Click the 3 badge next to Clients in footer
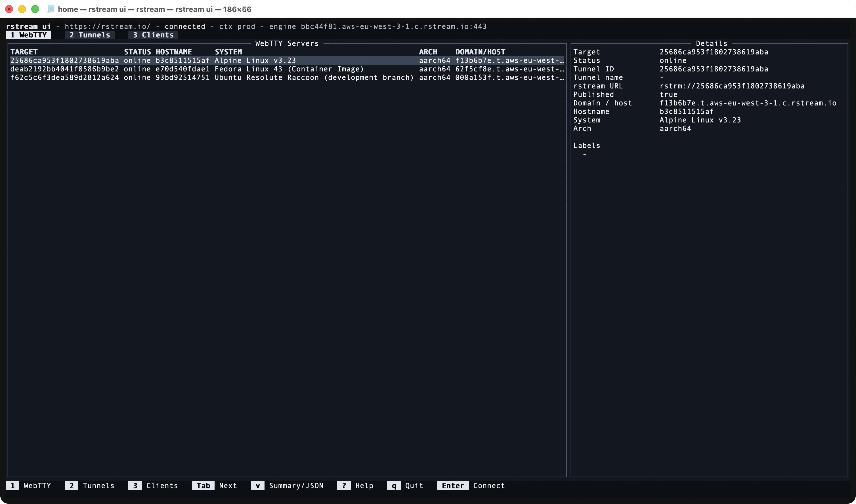The height and width of the screenshot is (504, 856). coord(135,486)
